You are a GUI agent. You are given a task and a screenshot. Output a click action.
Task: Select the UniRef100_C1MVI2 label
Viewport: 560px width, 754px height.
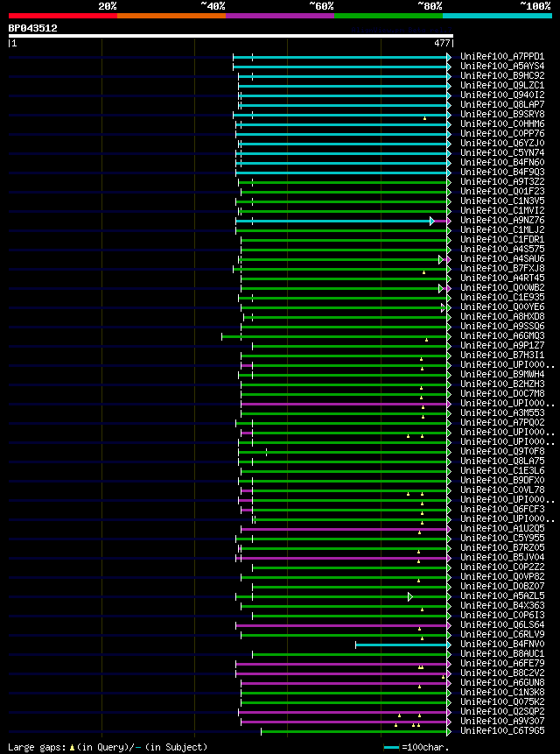point(502,211)
